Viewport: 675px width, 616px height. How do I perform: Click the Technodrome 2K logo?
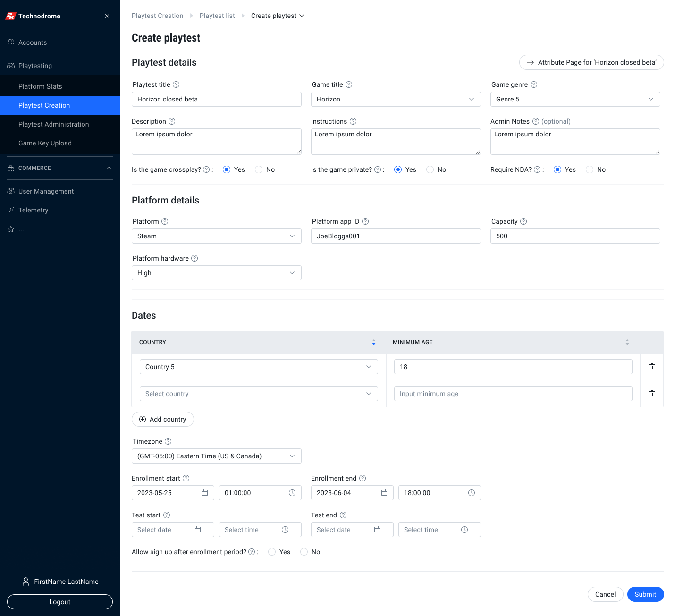pyautogui.click(x=11, y=16)
